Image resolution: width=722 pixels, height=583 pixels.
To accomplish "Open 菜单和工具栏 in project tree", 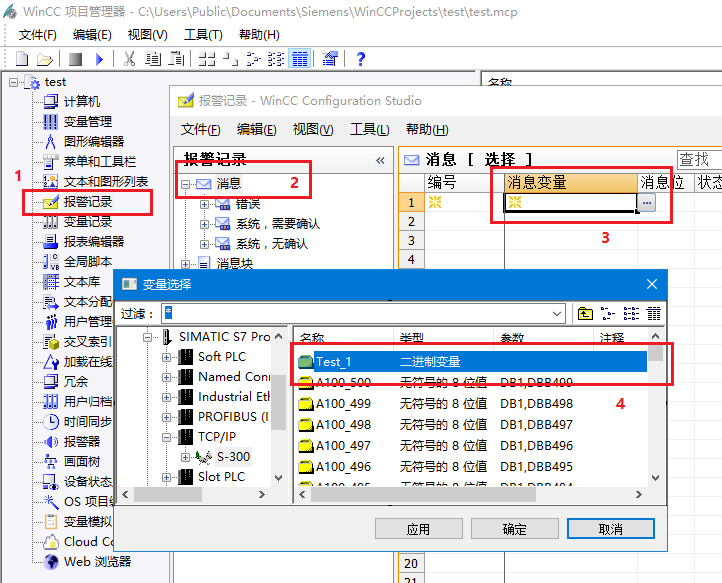I will click(x=99, y=162).
